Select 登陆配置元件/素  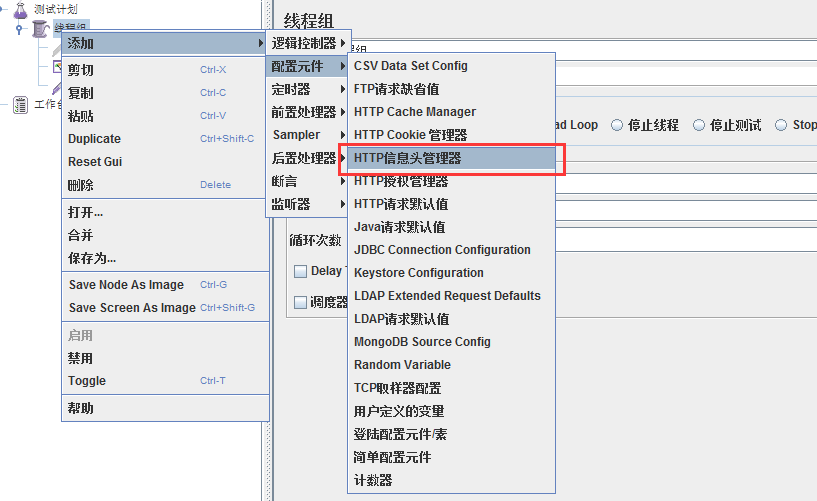point(451,434)
